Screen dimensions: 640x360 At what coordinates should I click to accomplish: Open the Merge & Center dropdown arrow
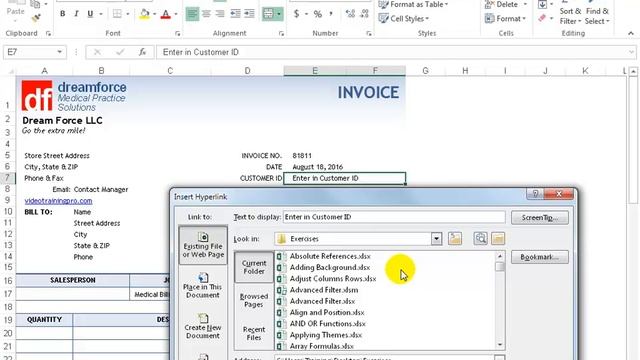click(279, 14)
